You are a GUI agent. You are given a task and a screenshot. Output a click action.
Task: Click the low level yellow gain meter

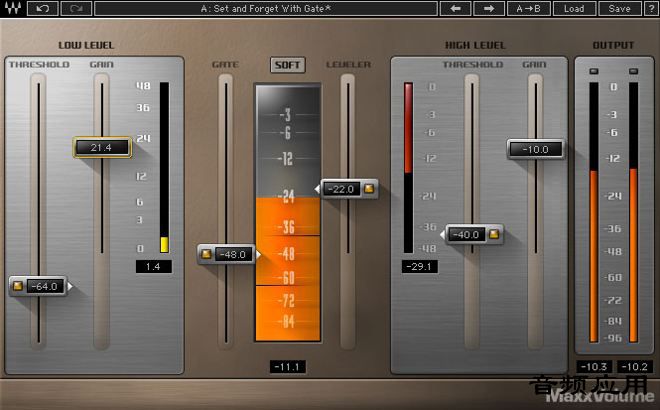point(164,168)
